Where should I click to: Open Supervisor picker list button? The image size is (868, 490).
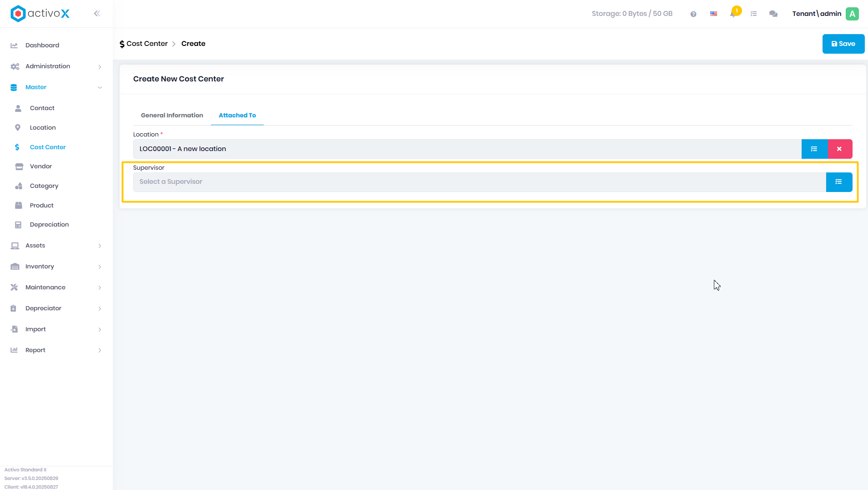coord(839,182)
